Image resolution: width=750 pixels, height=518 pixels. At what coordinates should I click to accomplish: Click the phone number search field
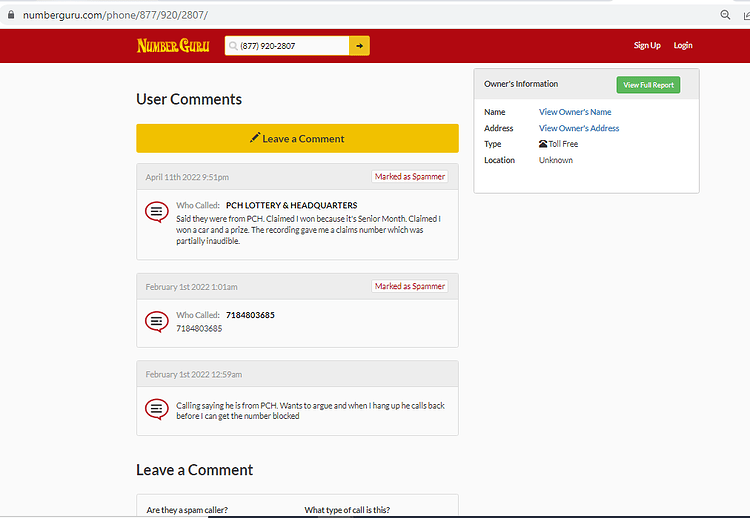coord(287,46)
